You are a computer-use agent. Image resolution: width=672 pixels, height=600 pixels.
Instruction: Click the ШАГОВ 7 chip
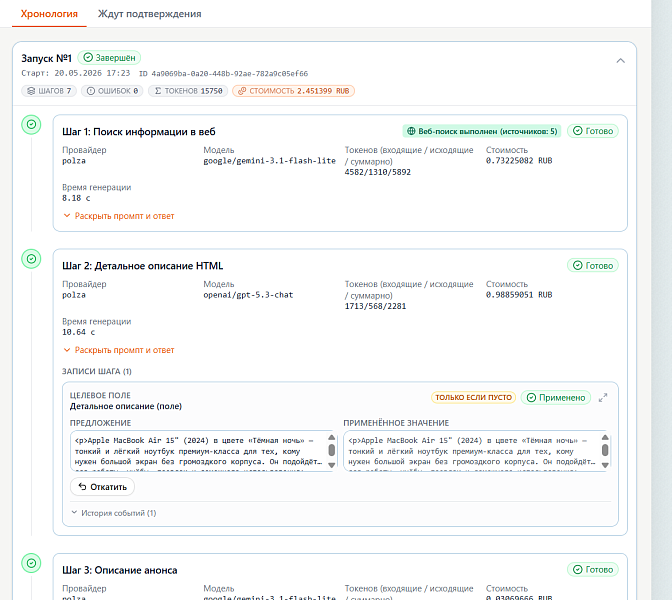point(49,91)
